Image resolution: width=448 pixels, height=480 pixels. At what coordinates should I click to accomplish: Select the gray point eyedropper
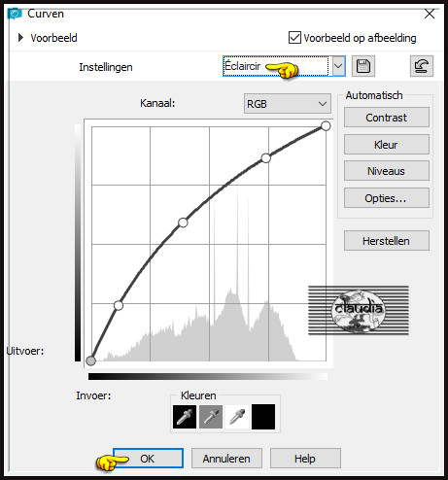(x=211, y=417)
